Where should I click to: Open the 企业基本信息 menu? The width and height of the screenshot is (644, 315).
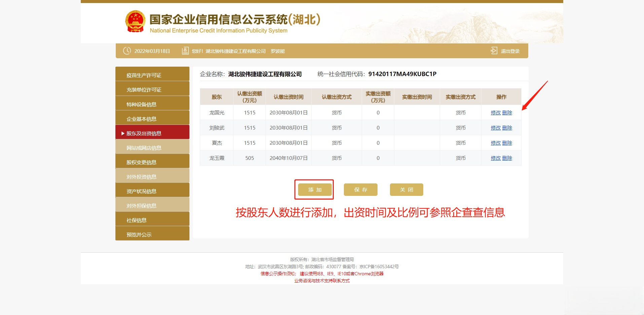[152, 118]
